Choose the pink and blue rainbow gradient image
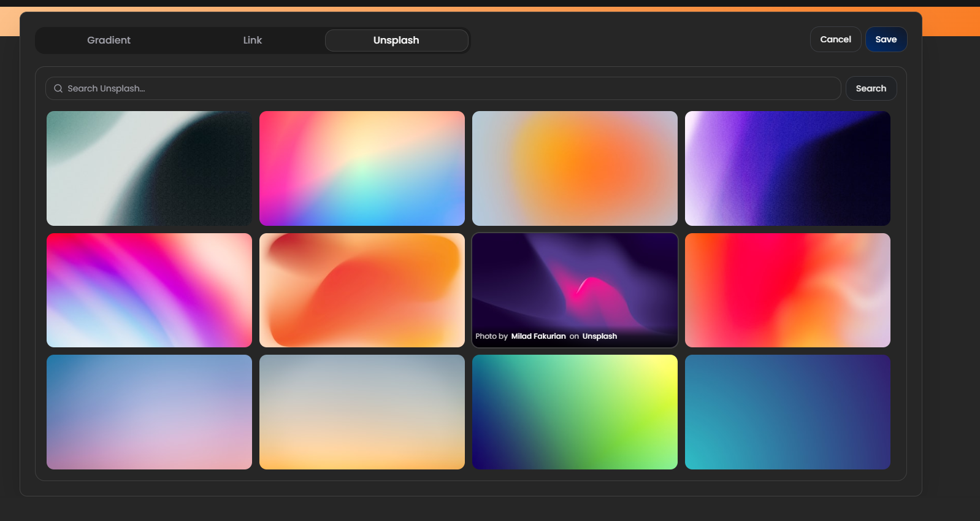Image resolution: width=980 pixels, height=521 pixels. [362, 168]
